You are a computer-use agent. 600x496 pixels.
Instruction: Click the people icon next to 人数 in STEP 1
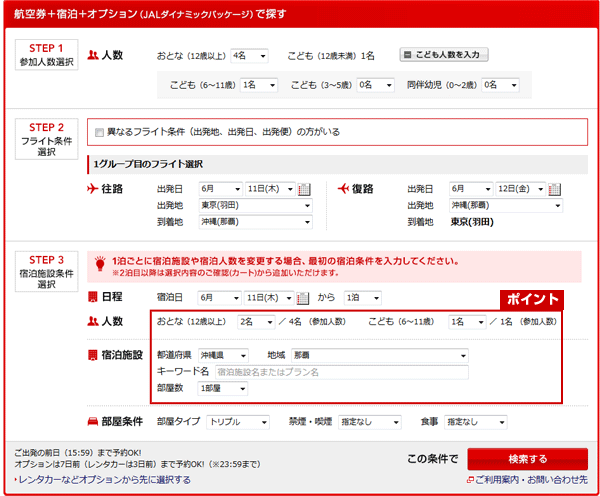[x=94, y=56]
